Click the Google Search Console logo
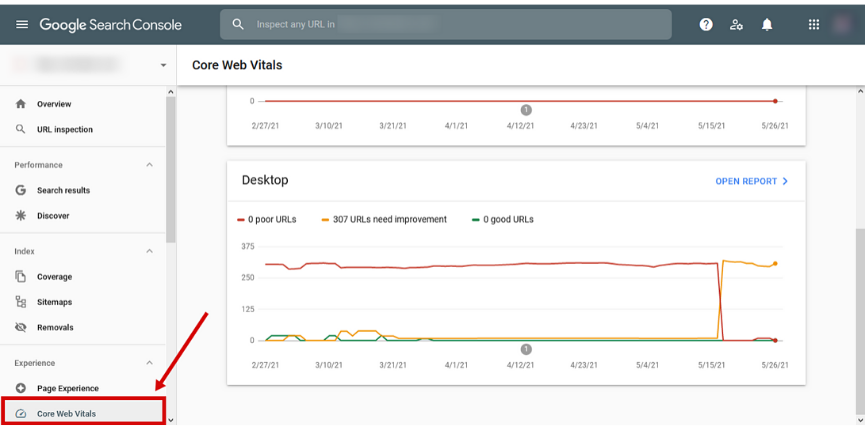 (x=110, y=25)
